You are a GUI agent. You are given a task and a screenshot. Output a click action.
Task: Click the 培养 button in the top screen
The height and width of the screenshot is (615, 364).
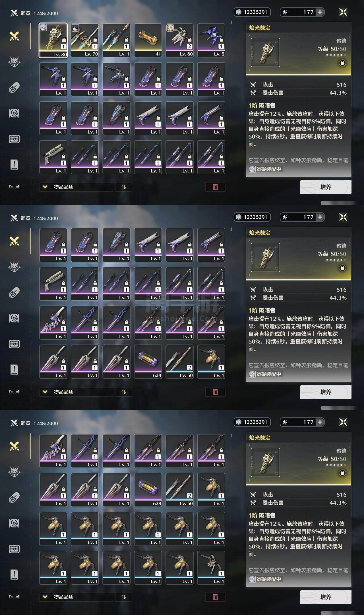click(326, 187)
